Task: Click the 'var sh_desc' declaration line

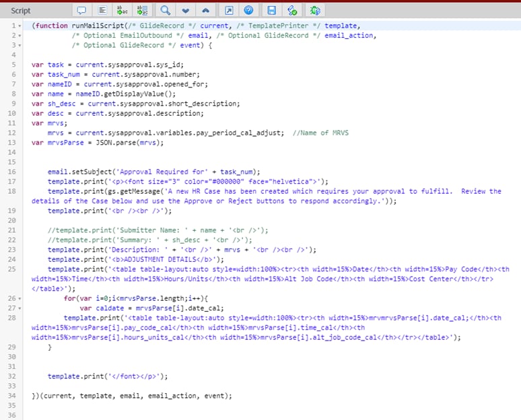Action: 135,104
